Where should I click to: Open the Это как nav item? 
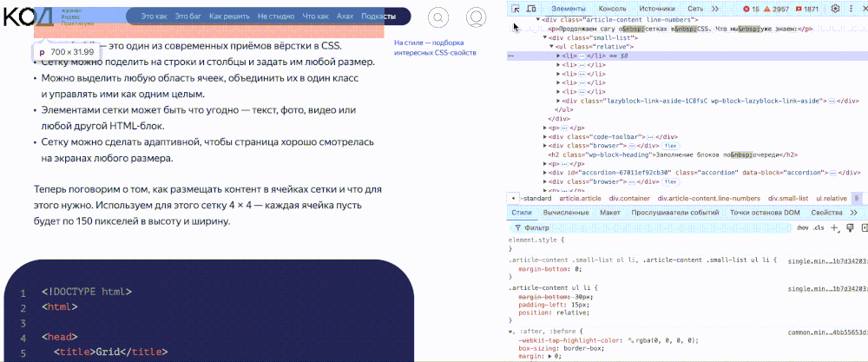154,16
